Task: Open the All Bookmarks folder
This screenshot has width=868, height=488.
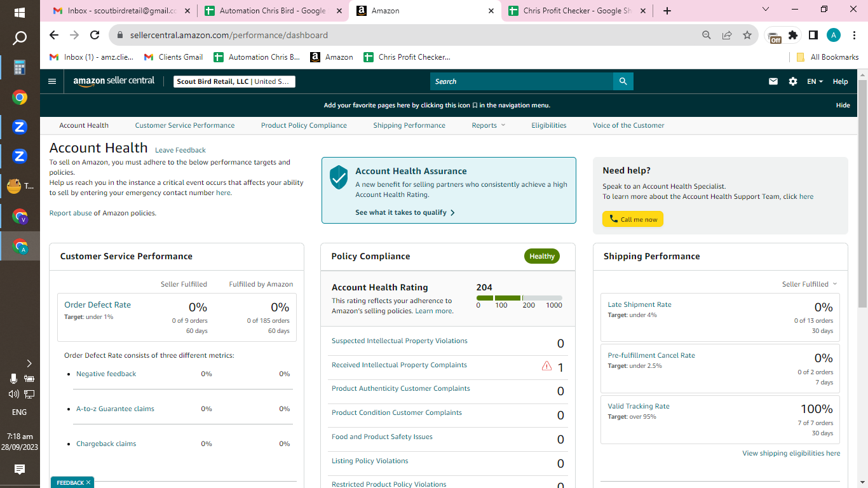Action: coord(827,57)
